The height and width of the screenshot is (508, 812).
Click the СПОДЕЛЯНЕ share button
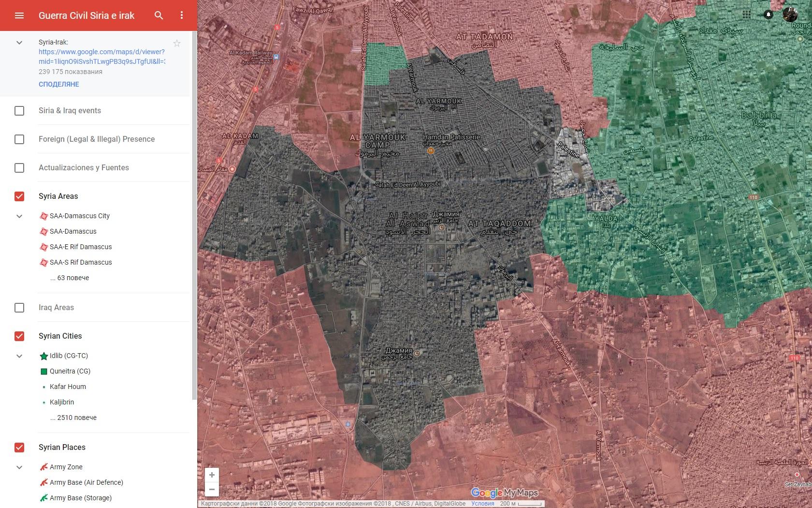(59, 84)
